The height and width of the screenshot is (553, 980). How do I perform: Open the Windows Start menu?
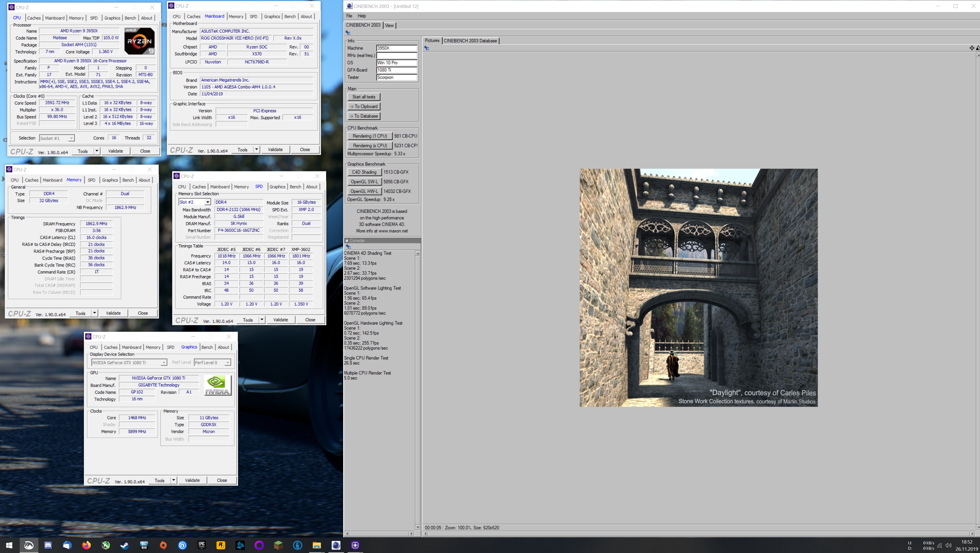click(x=9, y=545)
